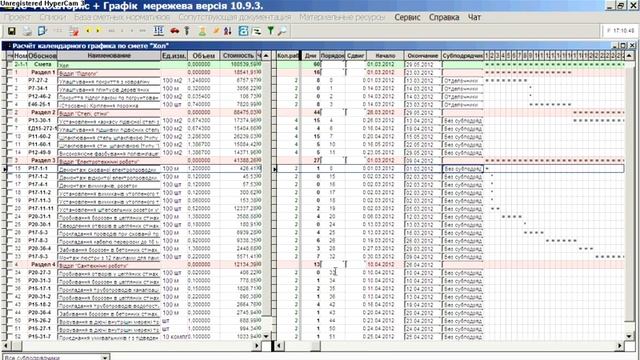640x360 pixels.
Task: Click the blue document edit toolbar icon
Action: (x=42, y=31)
